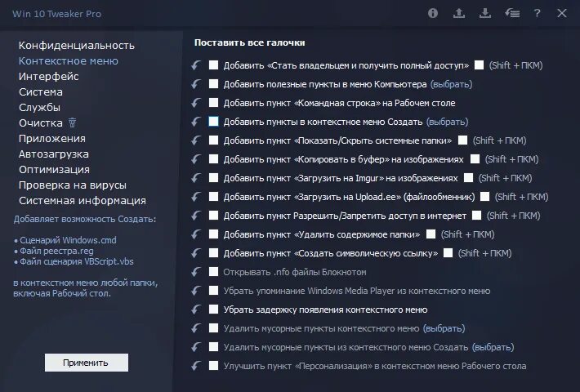
Task: Click text Файл реестра.reg
Action: (x=56, y=251)
